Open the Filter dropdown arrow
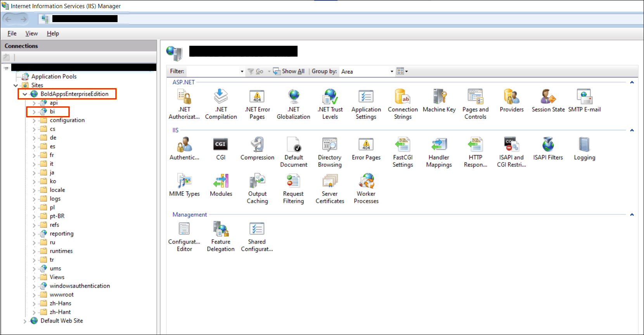644x335 pixels. coord(242,71)
